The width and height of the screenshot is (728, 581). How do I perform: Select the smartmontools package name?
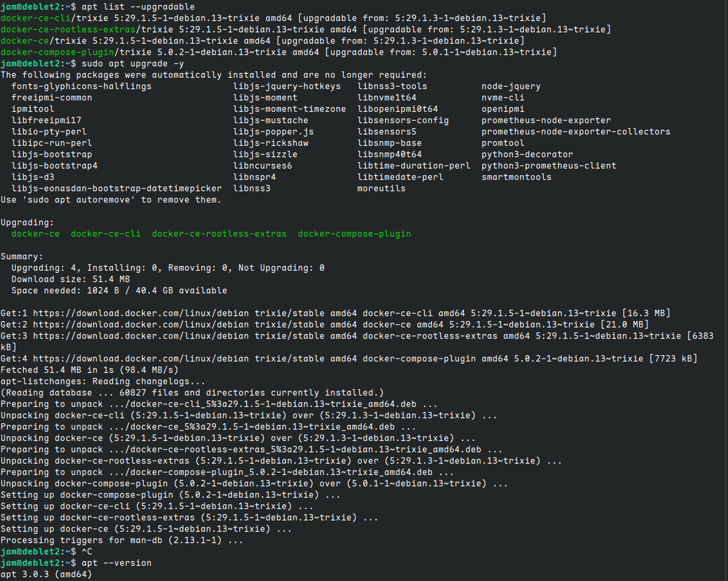pyautogui.click(x=516, y=177)
